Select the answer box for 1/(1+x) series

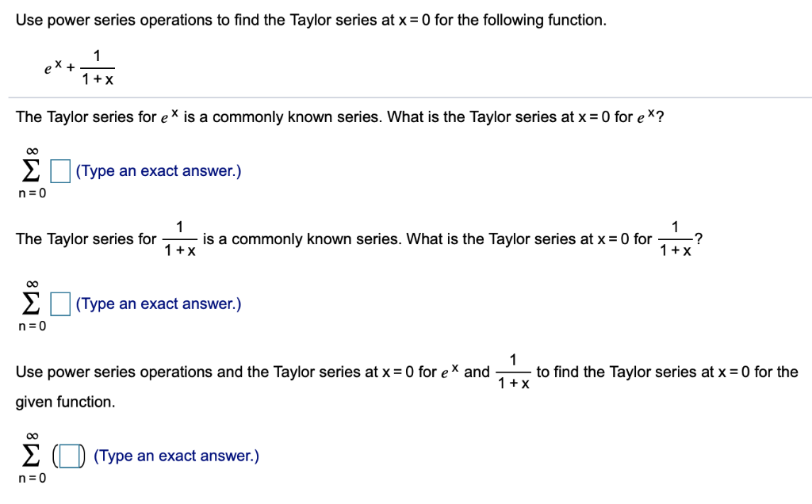coord(59,303)
